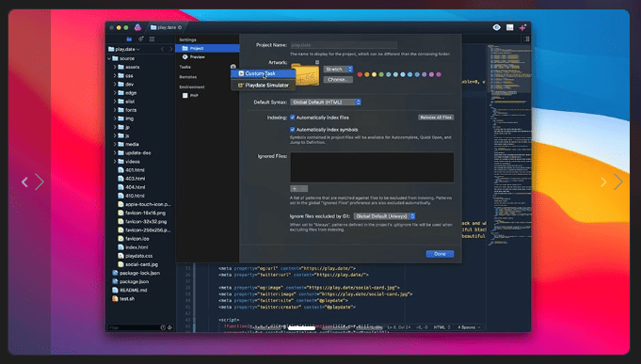
Task: Pick the last magenta color swatch
Action: [x=439, y=74]
